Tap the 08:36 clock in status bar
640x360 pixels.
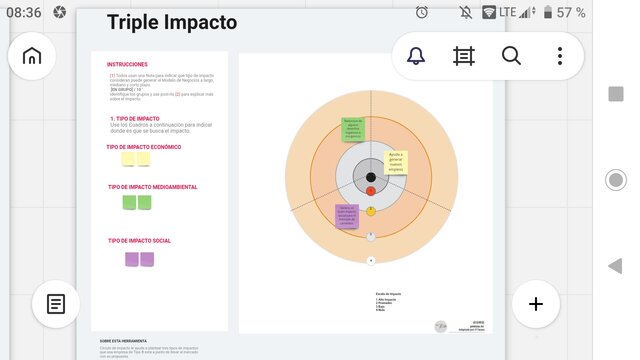[x=24, y=12]
